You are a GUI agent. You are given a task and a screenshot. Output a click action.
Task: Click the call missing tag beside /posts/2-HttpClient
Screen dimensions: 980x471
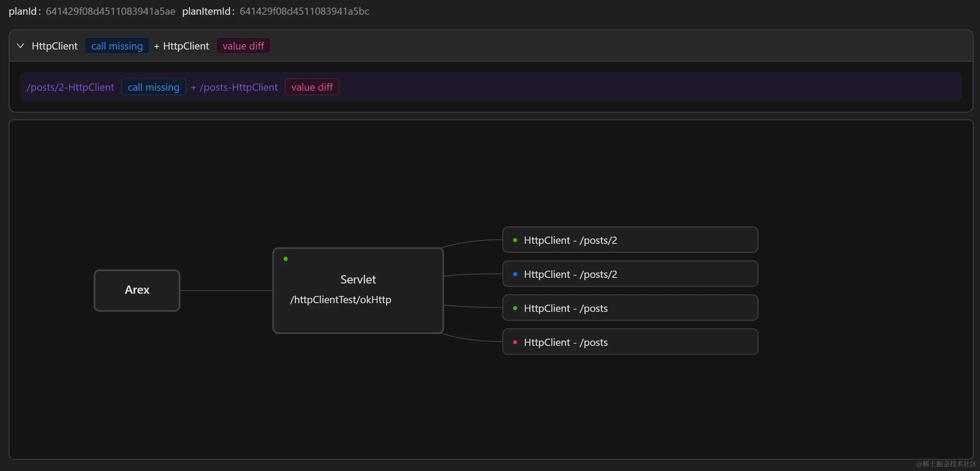pos(154,87)
